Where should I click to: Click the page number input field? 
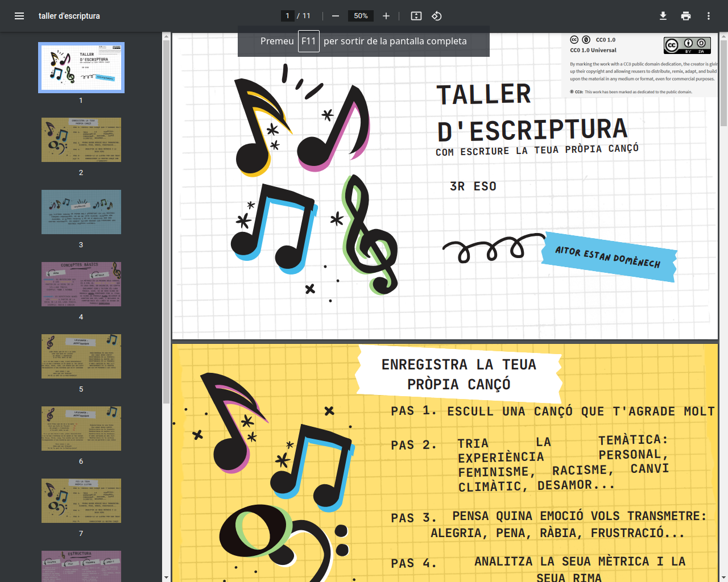tap(288, 16)
